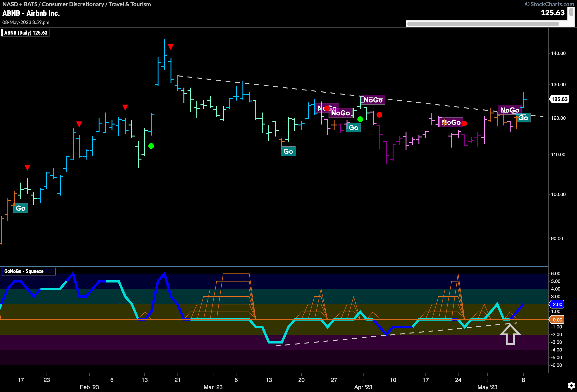This screenshot has width=577, height=392.
Task: Click the 08-May-2023 3:59pm timestamp
Action: (x=26, y=22)
